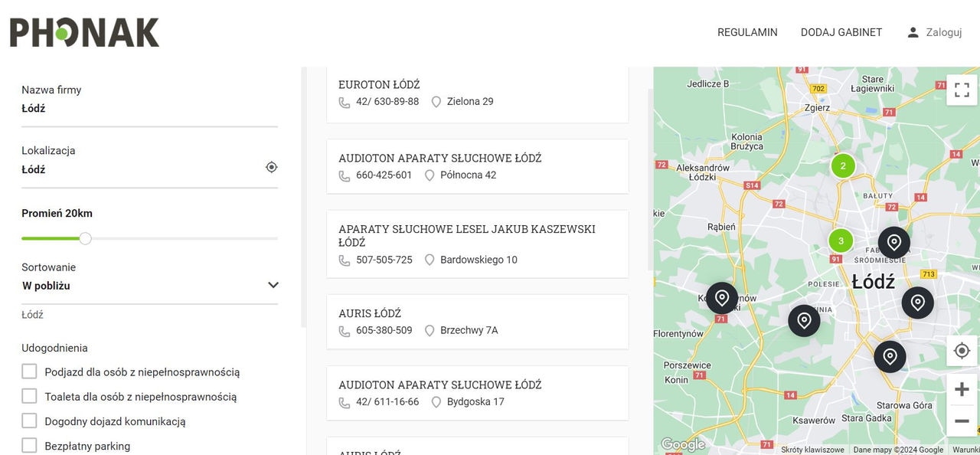Click phone icon beside 42/ 611-16-66
This screenshot has height=455, width=980.
345,402
